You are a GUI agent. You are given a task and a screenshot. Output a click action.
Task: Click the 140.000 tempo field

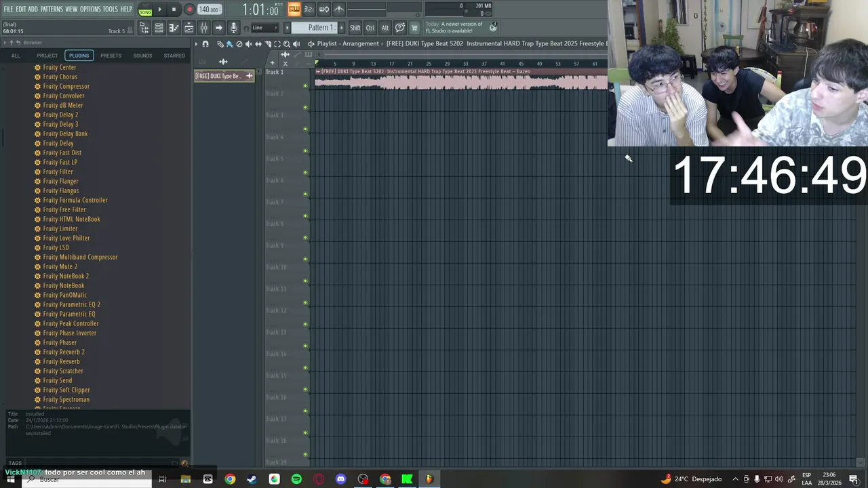(209, 9)
